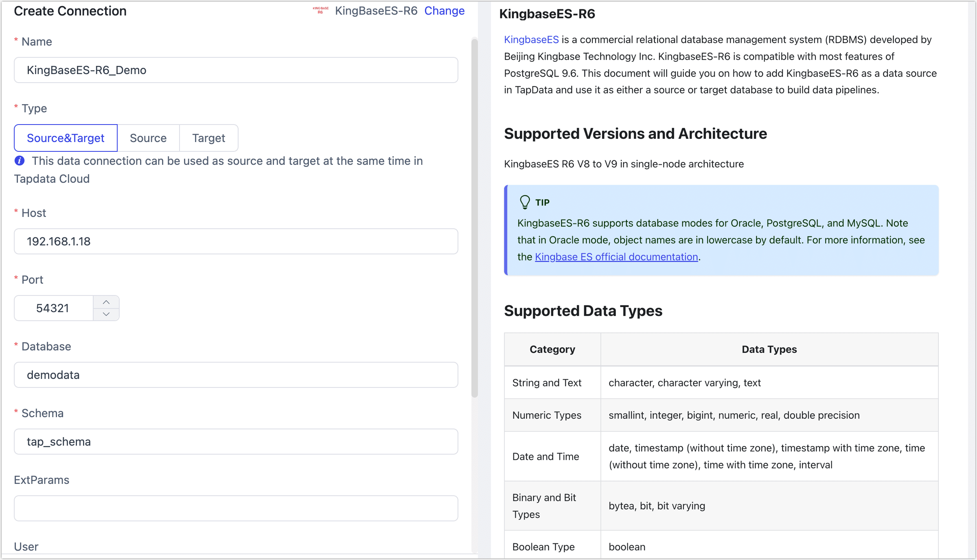Click the Change link next to KingBaseES-R6
This screenshot has height=560, width=977.
pos(446,10)
